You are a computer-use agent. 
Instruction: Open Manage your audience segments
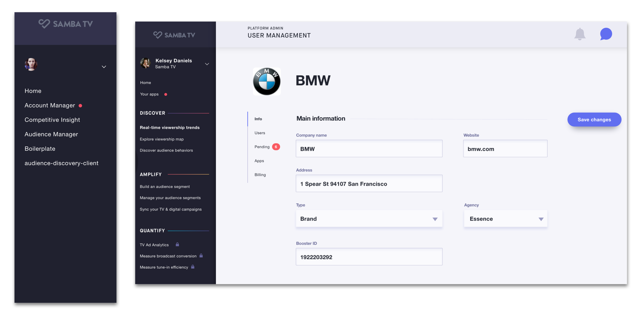(x=170, y=198)
